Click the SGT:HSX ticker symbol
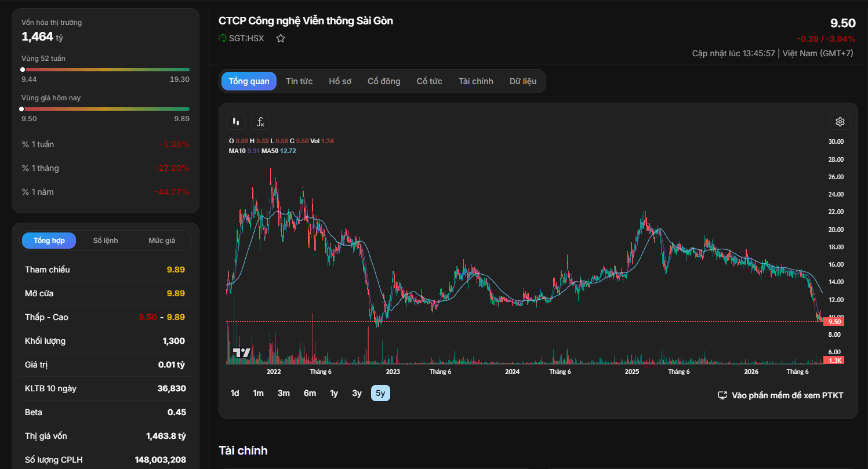Viewport: 868px width, 469px height. 246,38
